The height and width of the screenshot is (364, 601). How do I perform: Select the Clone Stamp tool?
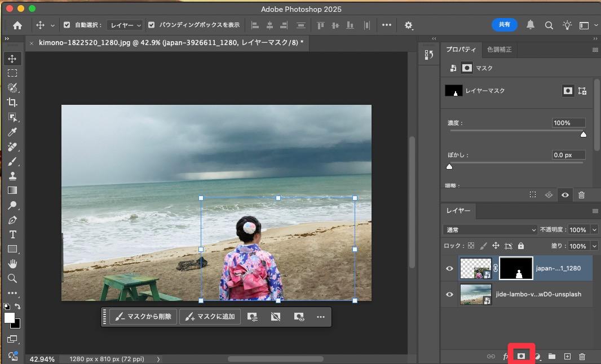[x=12, y=176]
